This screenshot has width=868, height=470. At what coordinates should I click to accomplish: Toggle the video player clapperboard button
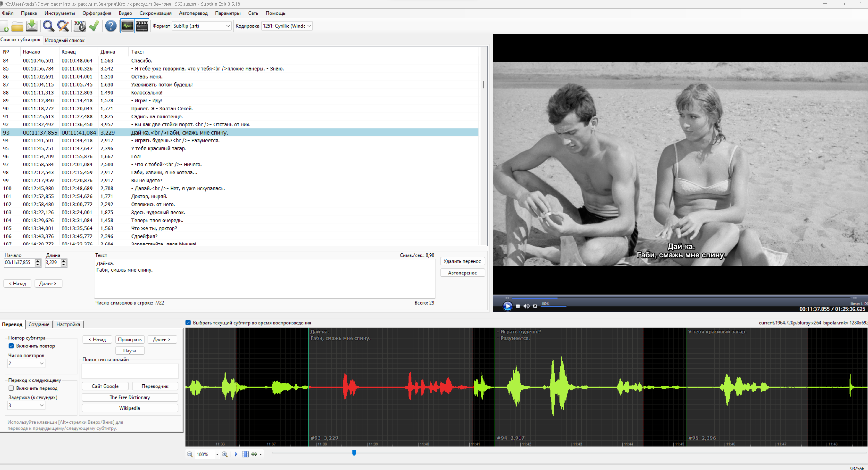(x=142, y=26)
